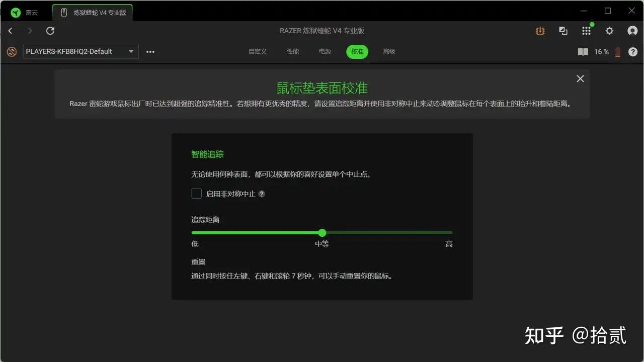
Task: Open the three-dot profile options menu
Action: point(150,51)
